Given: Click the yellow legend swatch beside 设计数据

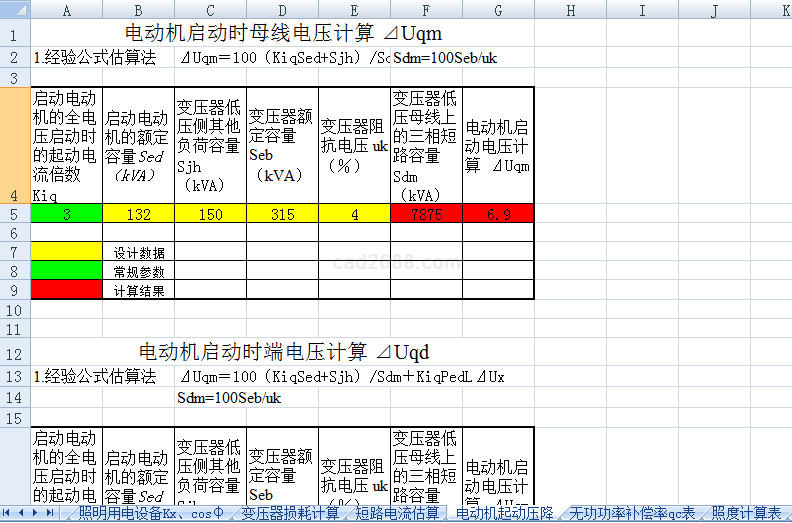Looking at the screenshot, I should pyautogui.click(x=66, y=252).
